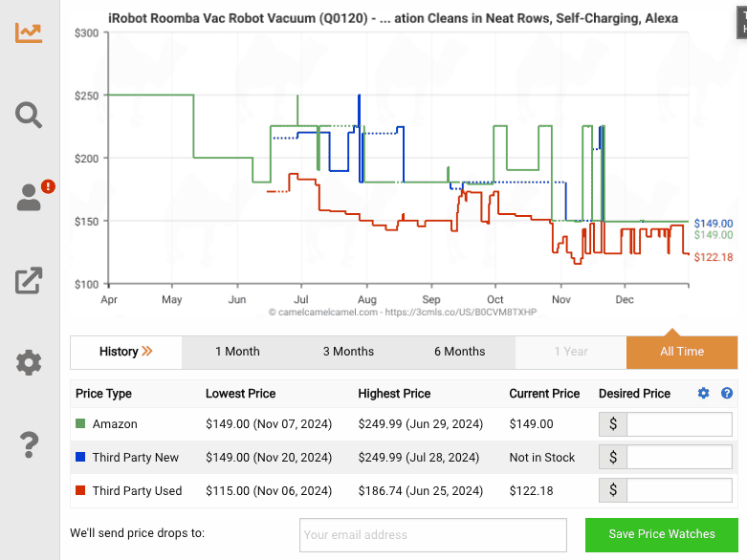
Task: Open the price chart icon in sidebar
Action: coord(29,32)
